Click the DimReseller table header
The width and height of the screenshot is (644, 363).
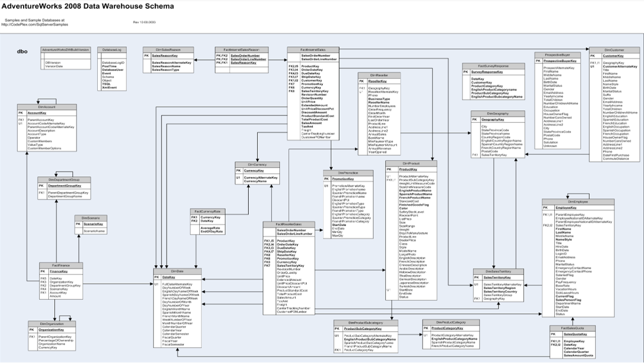pos(379,75)
